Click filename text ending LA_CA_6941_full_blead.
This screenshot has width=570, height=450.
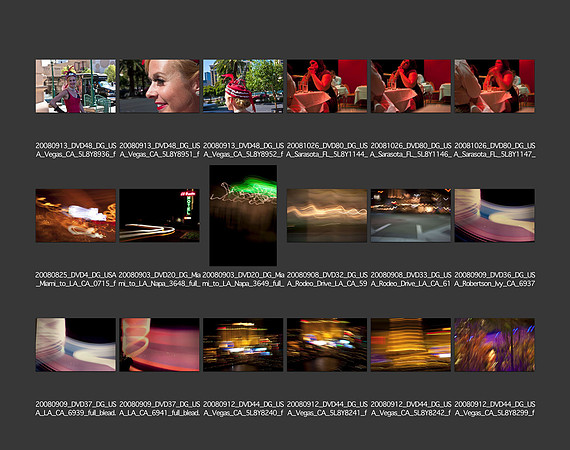pyautogui.click(x=159, y=409)
